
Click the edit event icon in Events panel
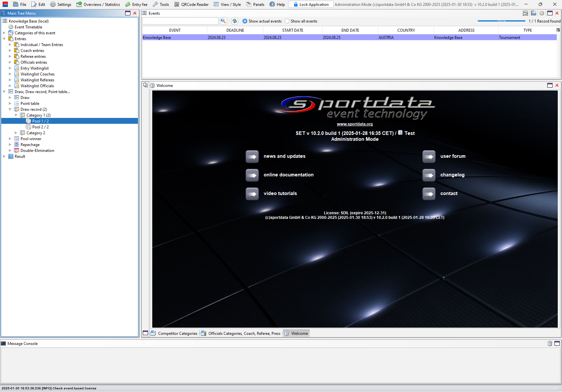pyautogui.click(x=525, y=13)
